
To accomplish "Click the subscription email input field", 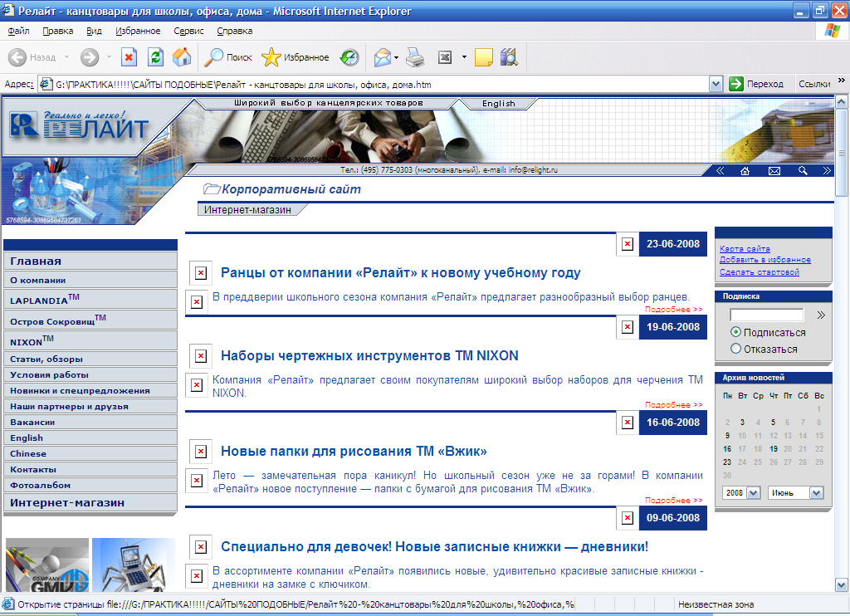I will coord(766,315).
